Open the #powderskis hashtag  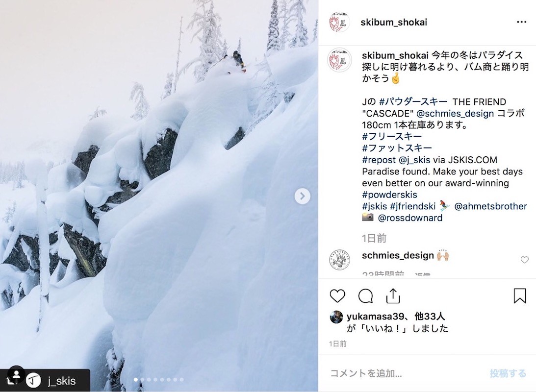coord(389,195)
